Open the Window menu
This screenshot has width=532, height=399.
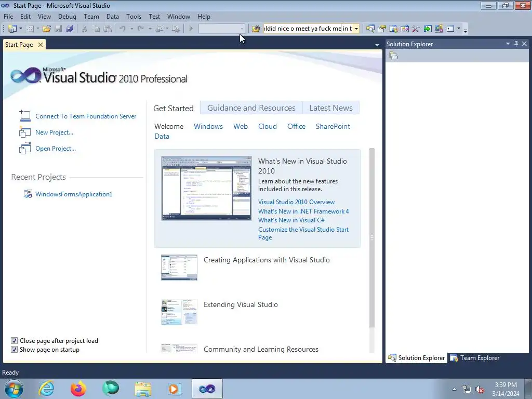coord(179,16)
